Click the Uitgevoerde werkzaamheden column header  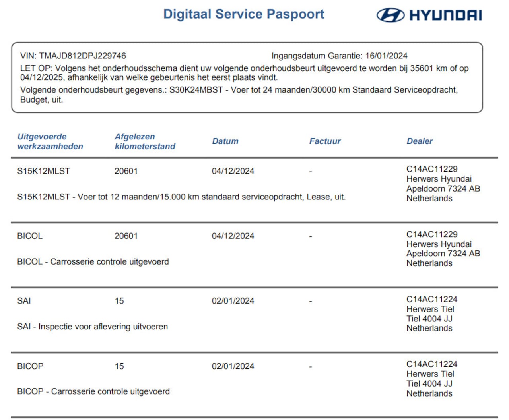click(50, 141)
